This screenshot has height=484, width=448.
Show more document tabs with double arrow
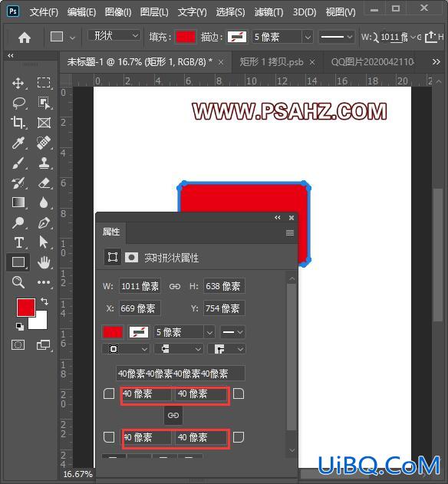pos(436,61)
